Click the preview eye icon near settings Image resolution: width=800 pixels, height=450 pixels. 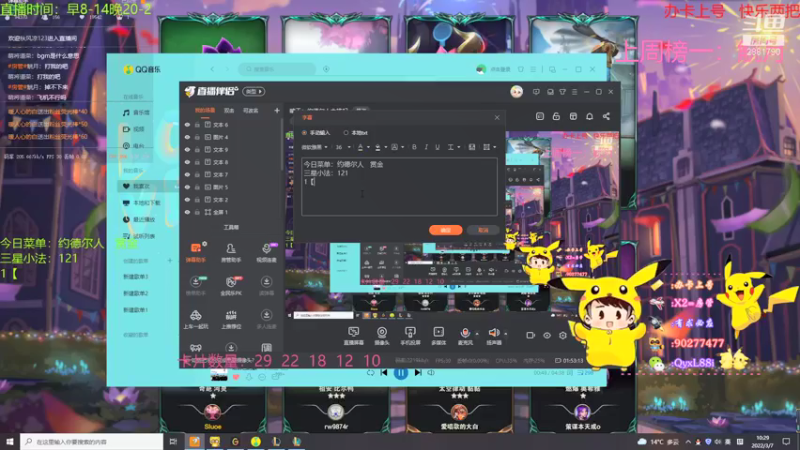[547, 335]
